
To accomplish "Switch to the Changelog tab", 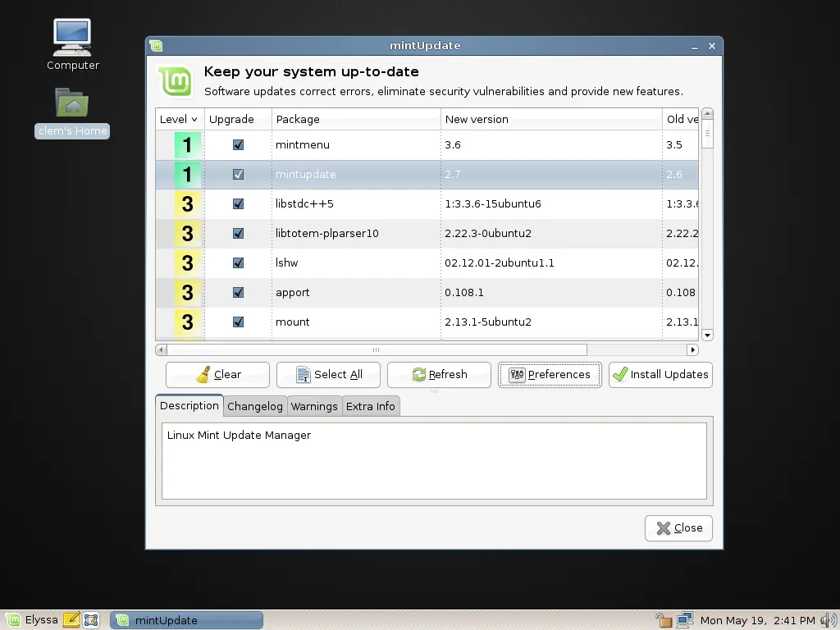I will tap(255, 406).
